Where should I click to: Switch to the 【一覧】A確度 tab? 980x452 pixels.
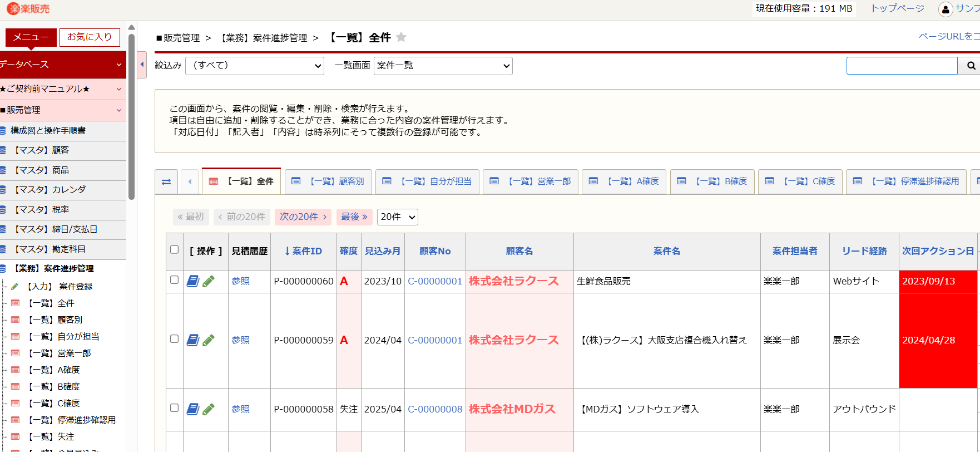[624, 181]
